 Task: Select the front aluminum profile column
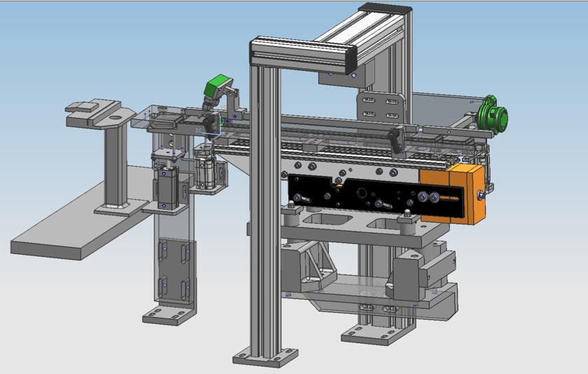pos(265,211)
